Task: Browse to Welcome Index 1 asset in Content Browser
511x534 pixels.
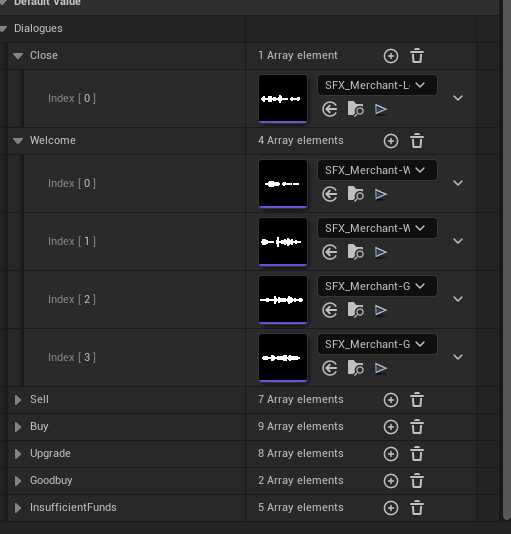Action: point(355,252)
